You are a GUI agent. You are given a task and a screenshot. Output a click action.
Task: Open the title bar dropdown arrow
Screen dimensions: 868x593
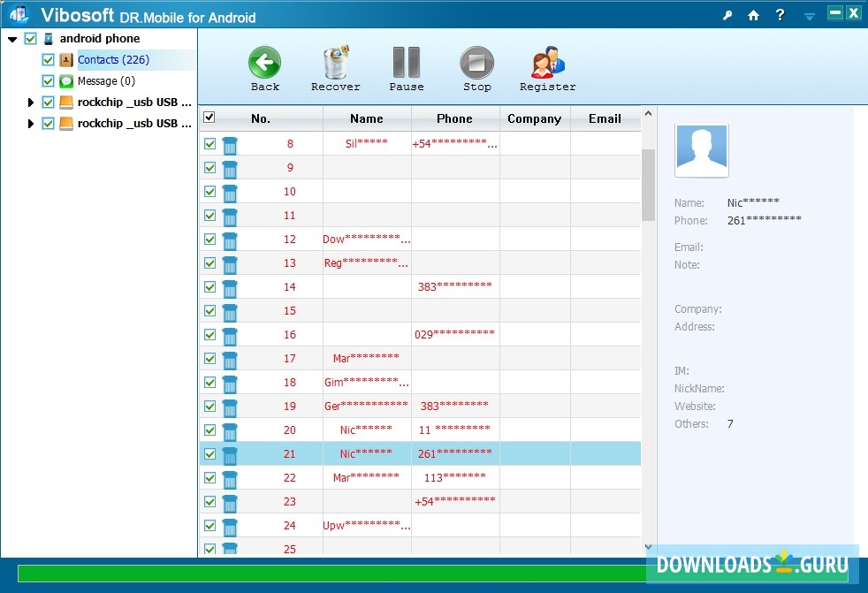coord(809,16)
